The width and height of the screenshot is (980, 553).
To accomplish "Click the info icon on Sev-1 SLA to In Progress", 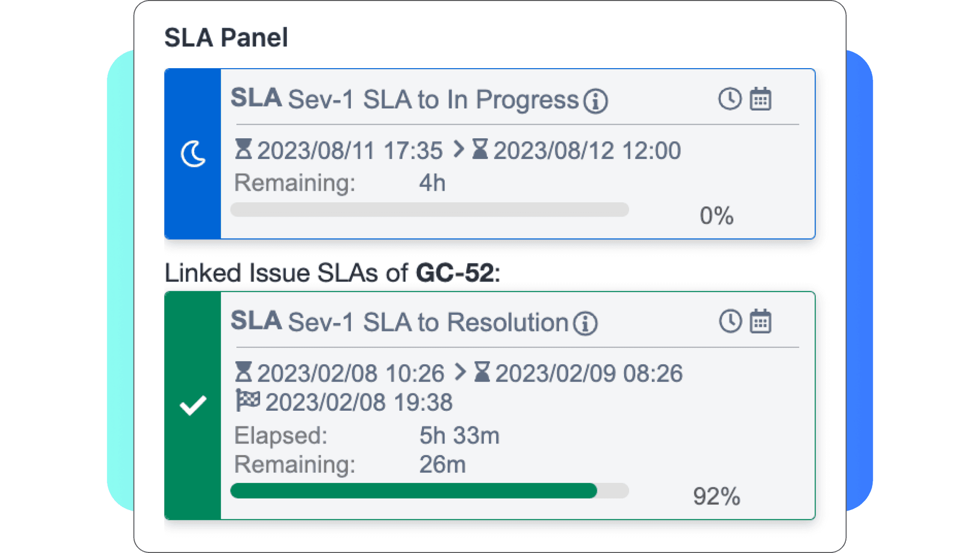I will 596,99.
